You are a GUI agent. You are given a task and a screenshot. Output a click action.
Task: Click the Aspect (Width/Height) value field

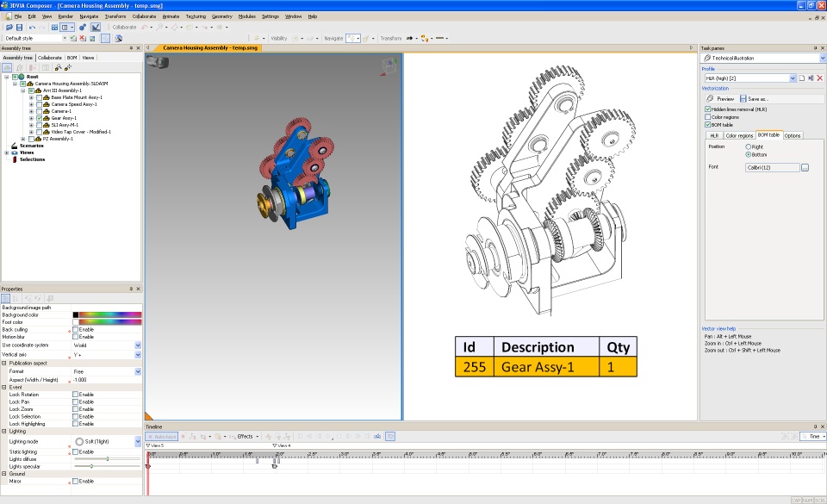tap(107, 380)
